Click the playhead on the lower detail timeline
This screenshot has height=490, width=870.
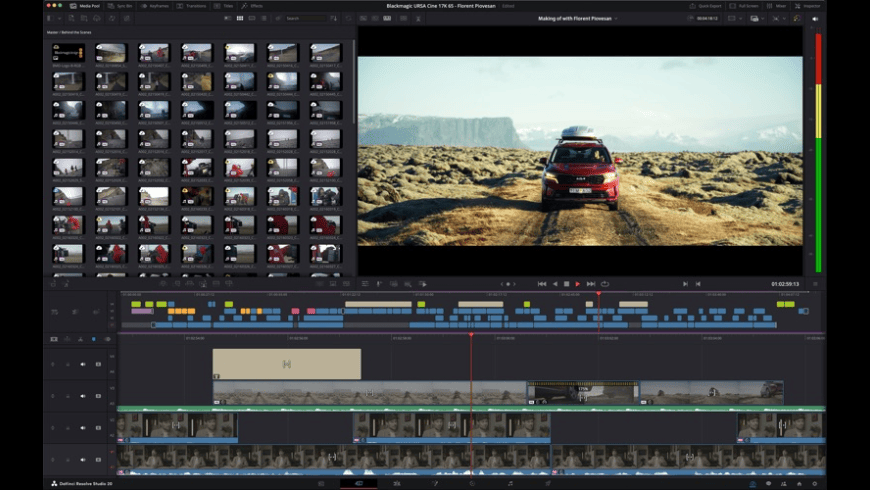[x=471, y=335]
